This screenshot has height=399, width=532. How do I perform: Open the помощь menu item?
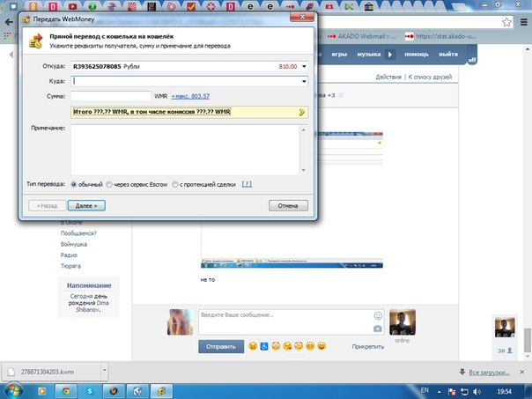(417, 55)
